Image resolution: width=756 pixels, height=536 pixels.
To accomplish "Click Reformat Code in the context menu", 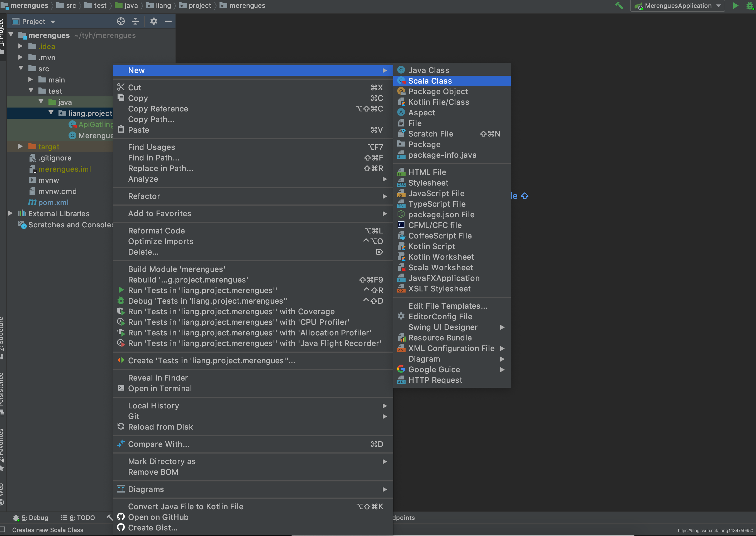I will [x=156, y=231].
